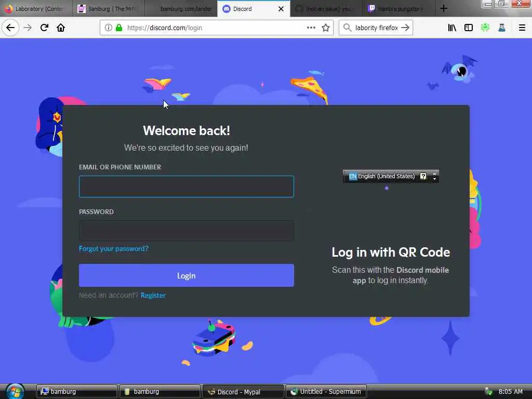Click English (United States) language label
This screenshot has height=399, width=532.
click(x=386, y=176)
